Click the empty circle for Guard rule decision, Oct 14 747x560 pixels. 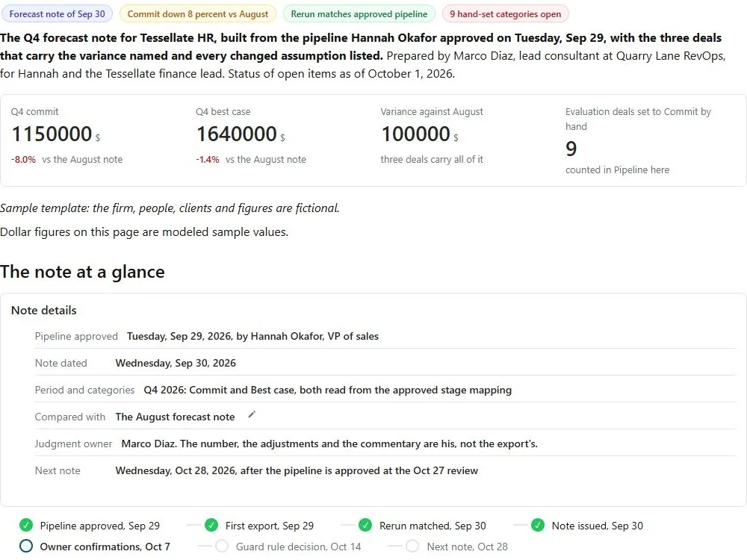[x=222, y=546]
